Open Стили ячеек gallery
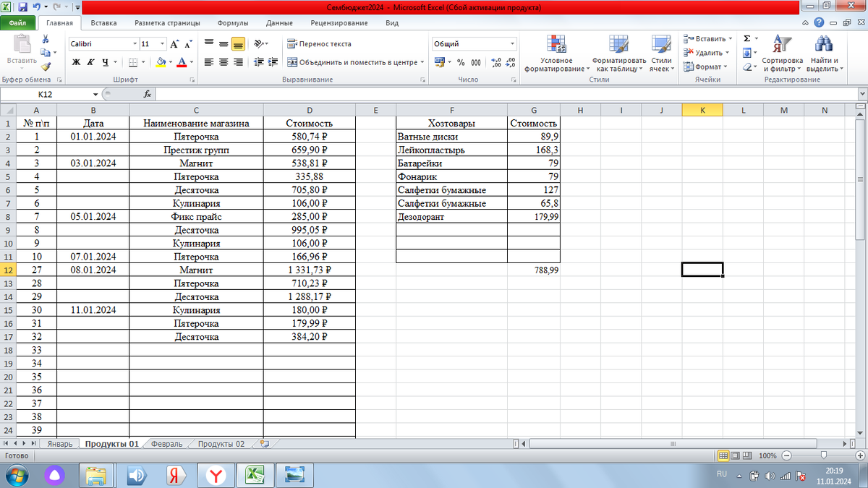 [x=661, y=53]
